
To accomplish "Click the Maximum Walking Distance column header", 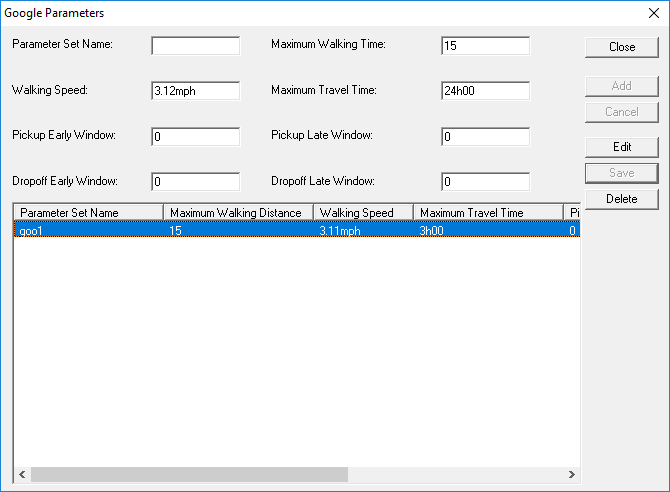I will click(238, 212).
